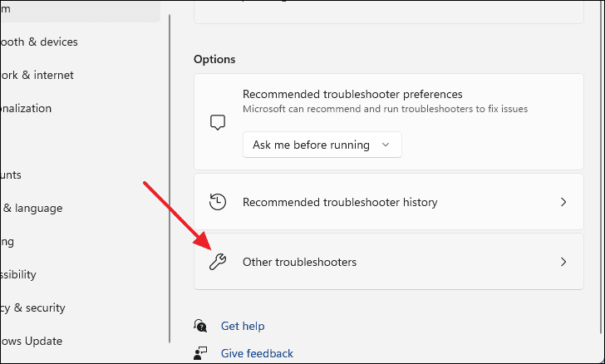Expand Recommended troubleshooter history chevron

click(x=563, y=202)
